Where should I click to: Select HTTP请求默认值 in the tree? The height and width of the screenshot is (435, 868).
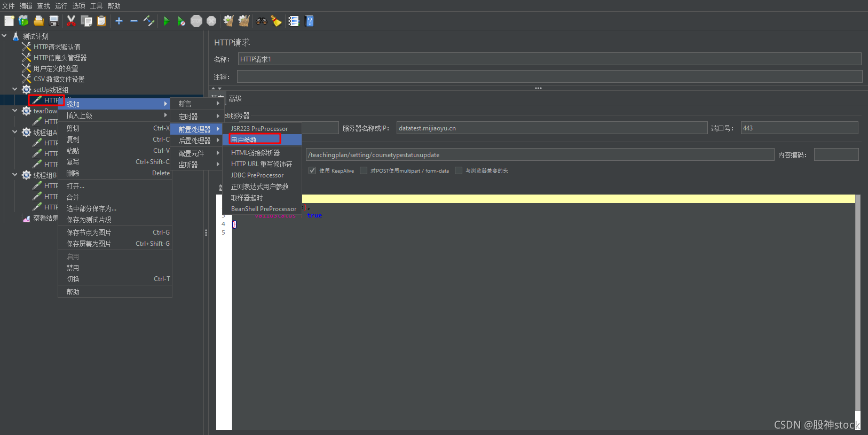tap(57, 47)
